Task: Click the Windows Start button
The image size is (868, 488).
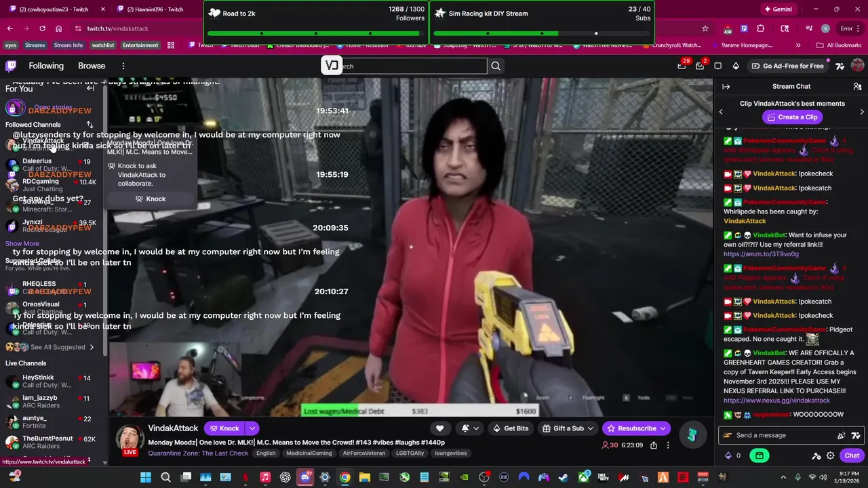Action: [x=146, y=477]
